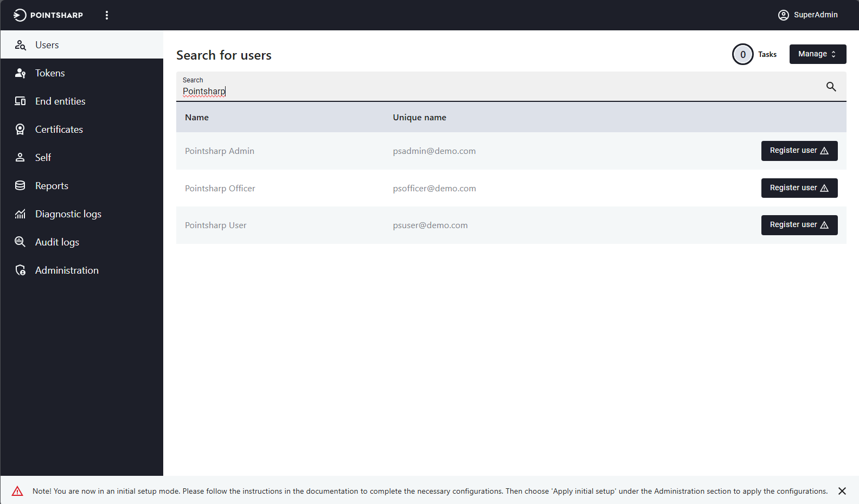859x504 pixels.
Task: Open the three-dot menu beside the logo
Action: [x=107, y=15]
